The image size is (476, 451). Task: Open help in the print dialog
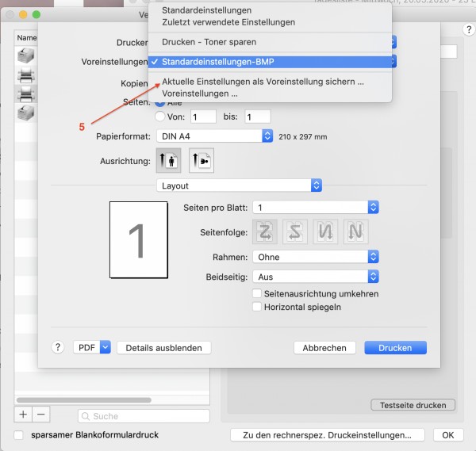58,347
